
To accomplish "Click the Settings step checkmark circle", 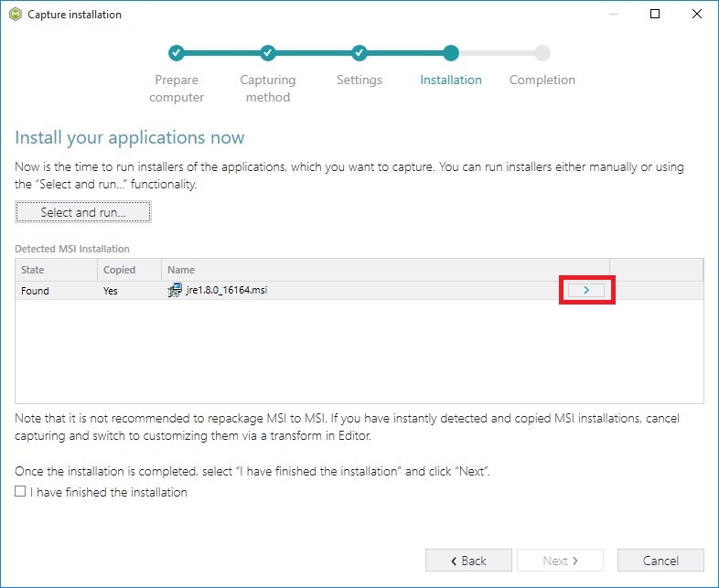I will click(359, 53).
